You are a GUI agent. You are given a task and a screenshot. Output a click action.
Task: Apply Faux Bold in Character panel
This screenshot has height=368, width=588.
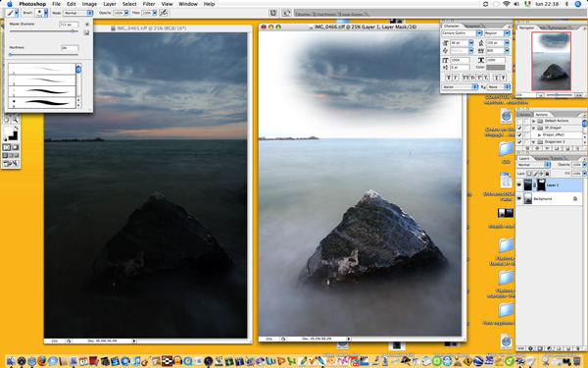[448, 78]
